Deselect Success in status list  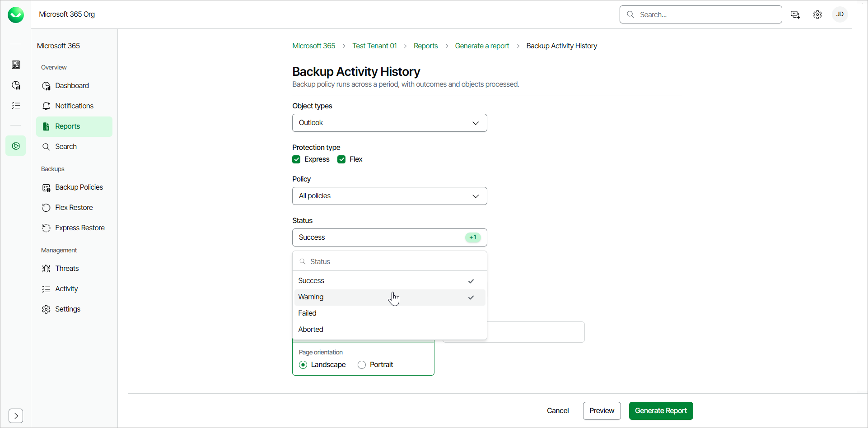(390, 281)
